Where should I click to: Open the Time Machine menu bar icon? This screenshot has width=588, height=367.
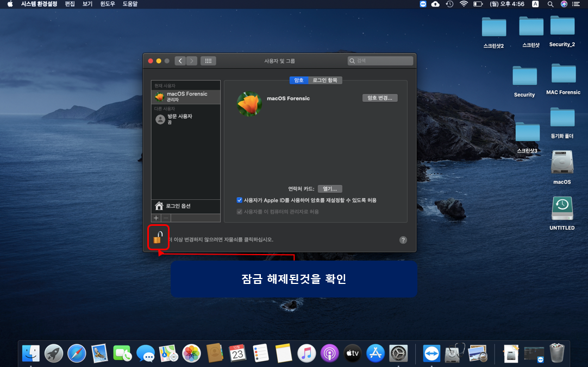point(449,4)
